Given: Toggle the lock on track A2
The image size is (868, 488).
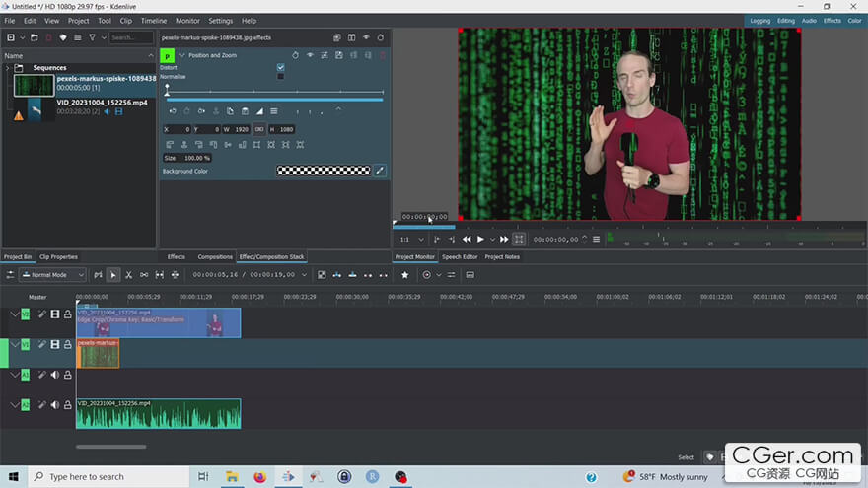Looking at the screenshot, I should [67, 405].
